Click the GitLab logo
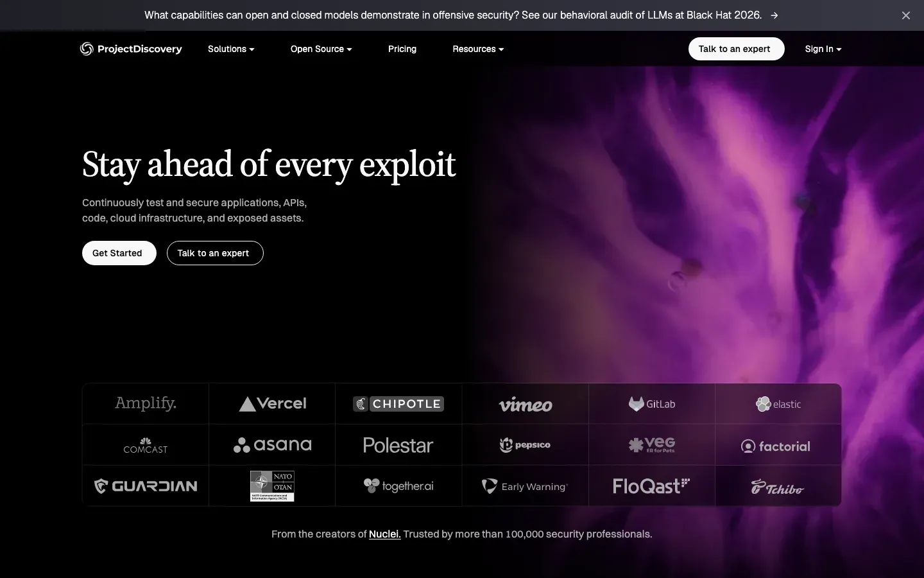 coord(652,404)
